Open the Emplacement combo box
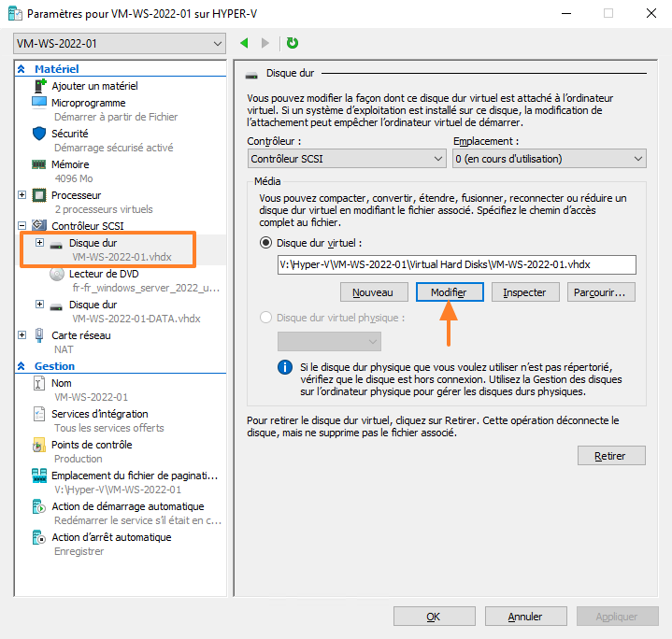The image size is (672, 639). coord(550,159)
